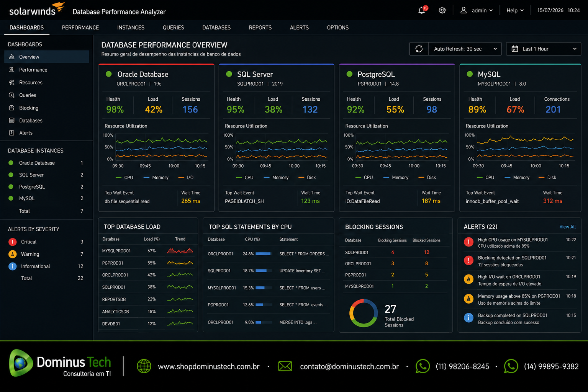Click the REPORTSDB row in Top Database Load

click(x=148, y=299)
